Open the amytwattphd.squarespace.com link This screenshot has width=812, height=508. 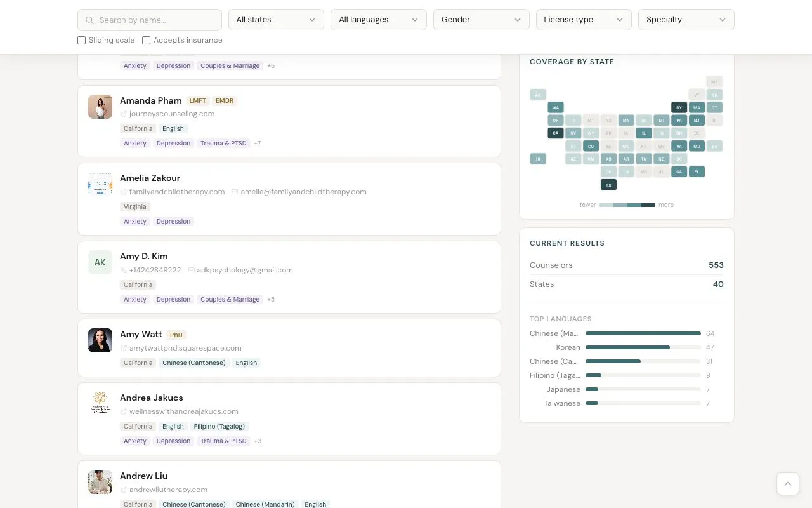[x=185, y=349]
